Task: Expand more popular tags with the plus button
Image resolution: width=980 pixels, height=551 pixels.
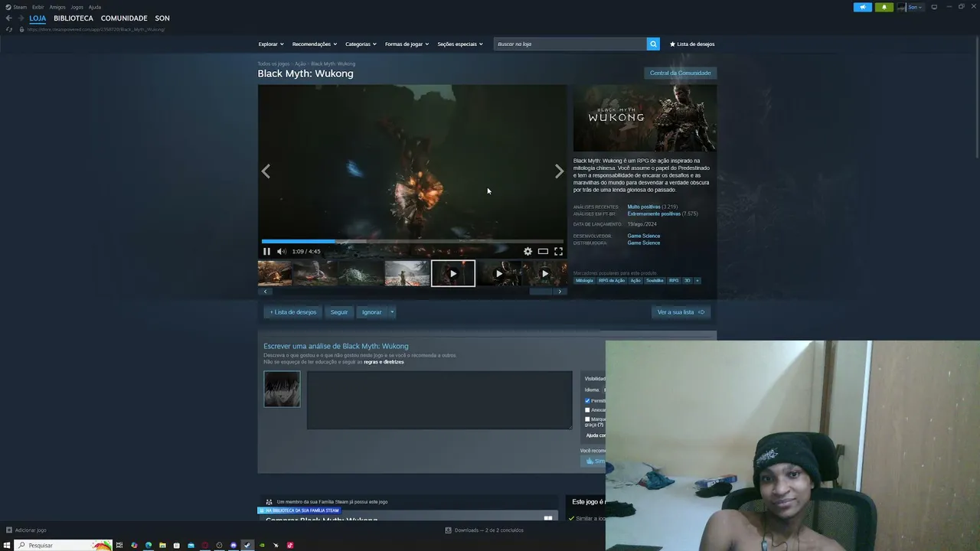Action: click(697, 280)
